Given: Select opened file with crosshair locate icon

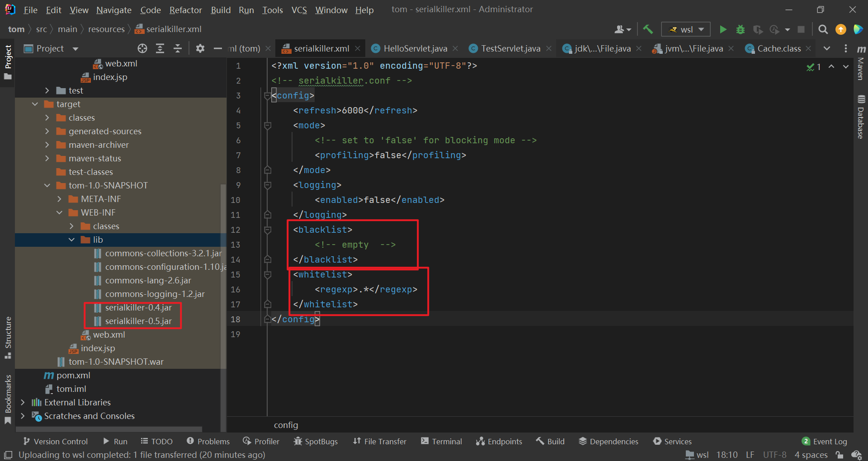Looking at the screenshot, I should click(x=142, y=48).
